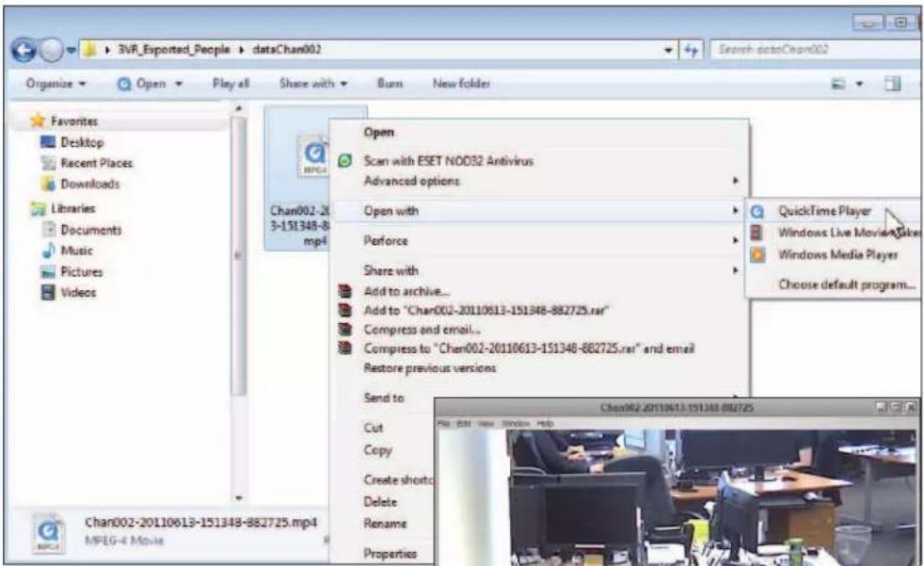Click the refresh button beside address bar
Viewport: 924px width, 566px height.
691,50
